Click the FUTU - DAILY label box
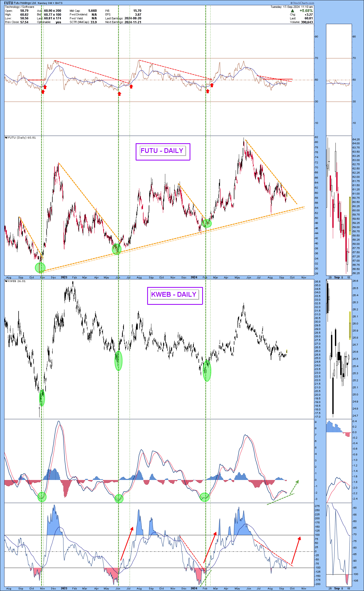Image resolution: width=364 pixels, height=591 pixels. click(163, 151)
